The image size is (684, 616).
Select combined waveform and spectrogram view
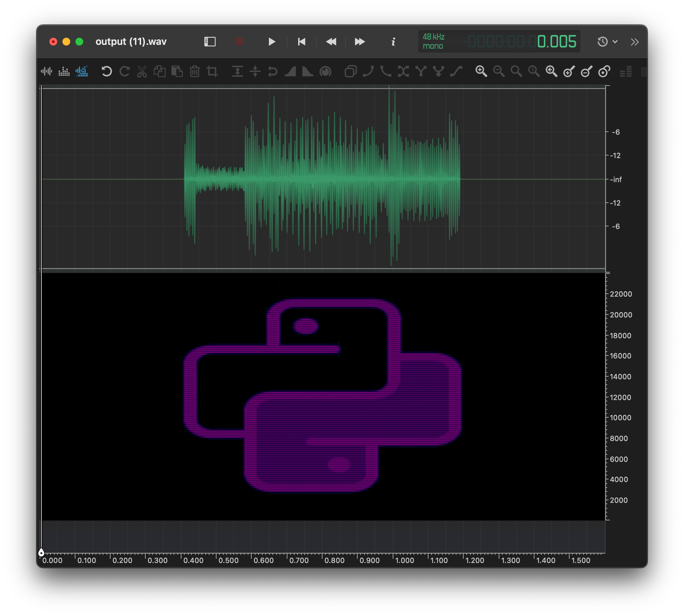click(x=82, y=72)
